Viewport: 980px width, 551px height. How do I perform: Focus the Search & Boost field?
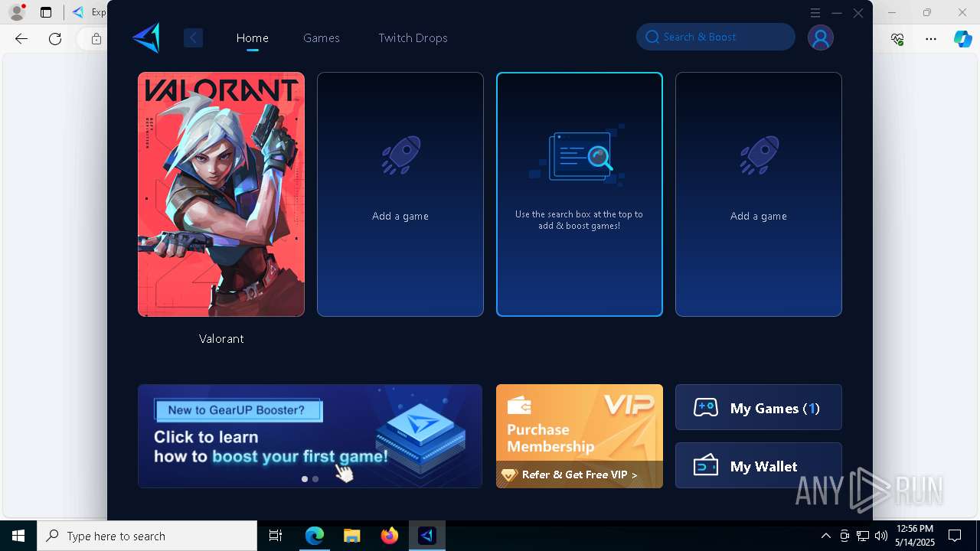tap(716, 37)
